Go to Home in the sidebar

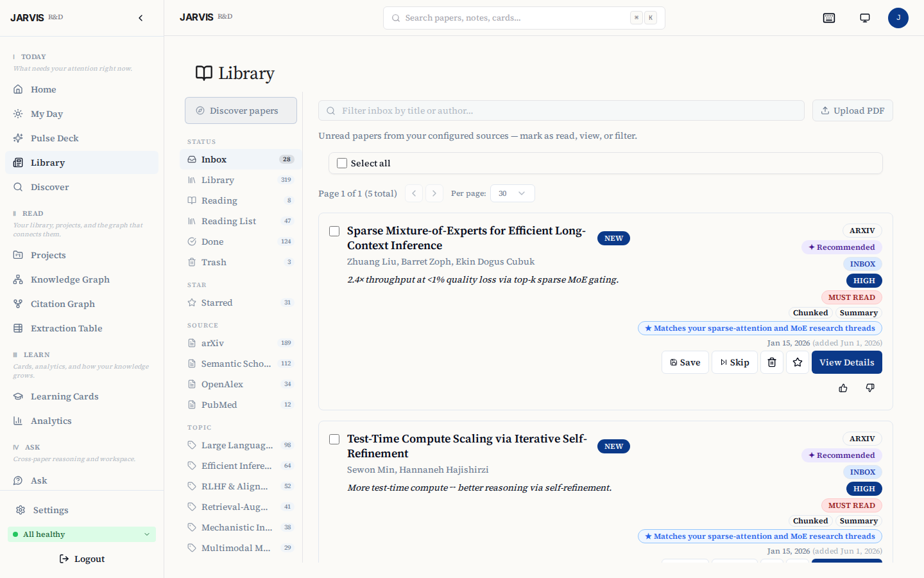pos(81,89)
